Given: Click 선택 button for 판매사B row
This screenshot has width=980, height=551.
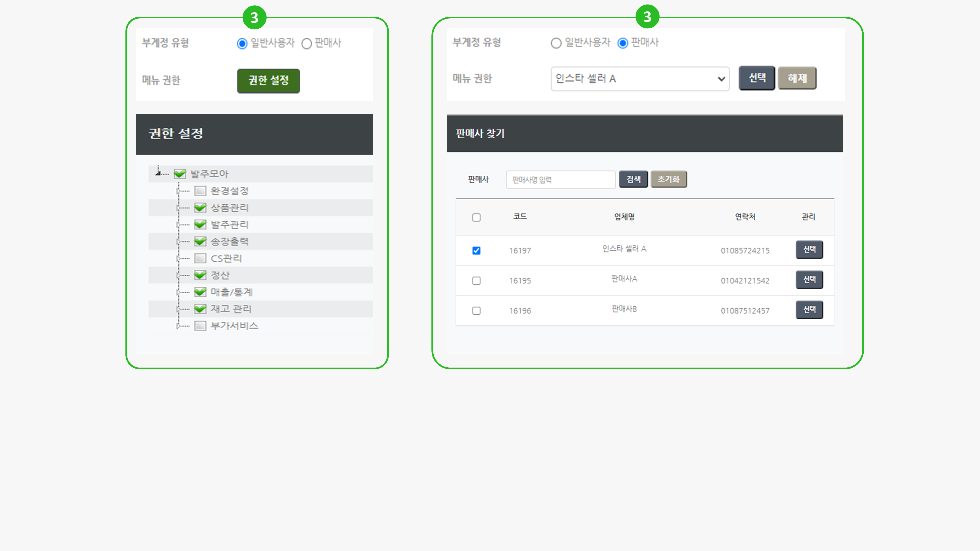Looking at the screenshot, I should coord(809,310).
